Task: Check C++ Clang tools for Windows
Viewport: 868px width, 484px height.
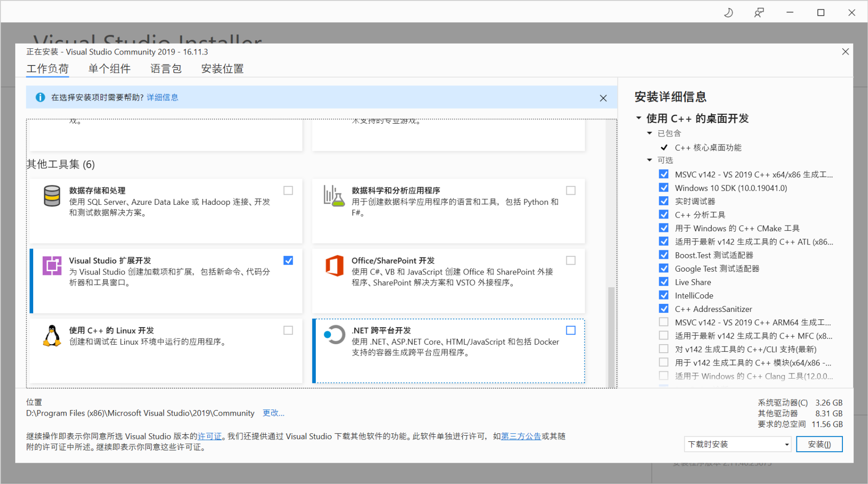Action: click(664, 376)
